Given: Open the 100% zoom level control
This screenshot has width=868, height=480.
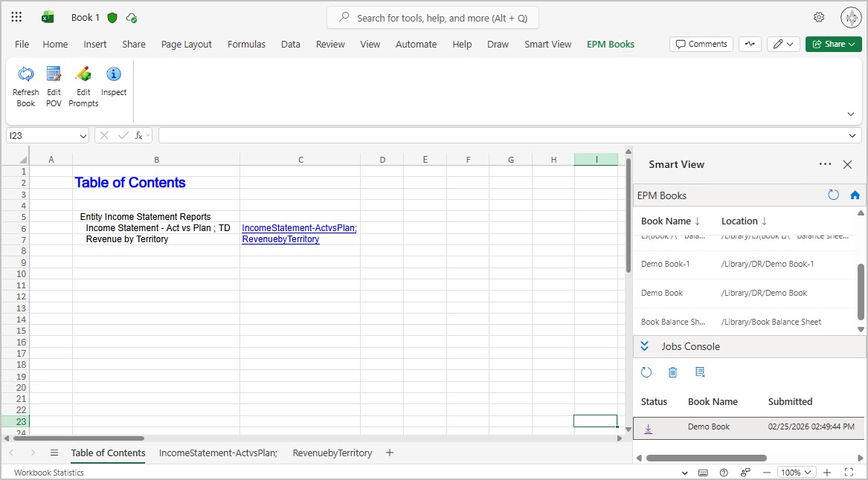Looking at the screenshot, I should click(796, 472).
